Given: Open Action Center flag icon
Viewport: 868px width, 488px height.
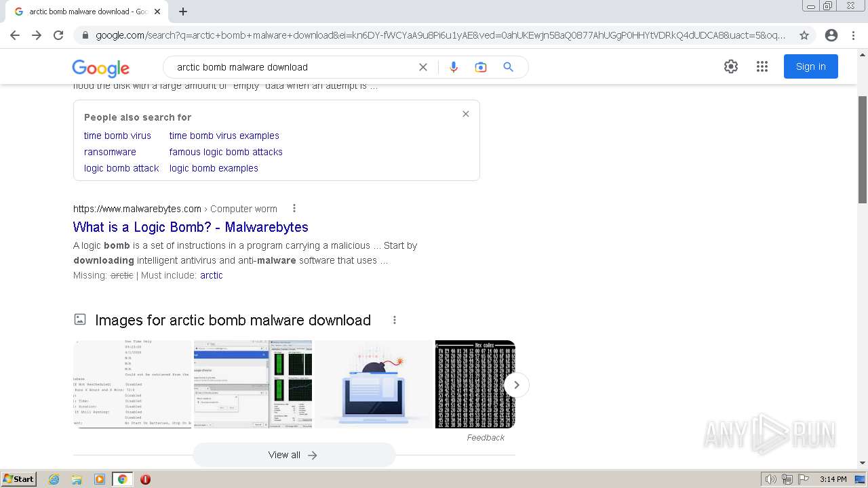Looking at the screenshot, I should coord(804,479).
